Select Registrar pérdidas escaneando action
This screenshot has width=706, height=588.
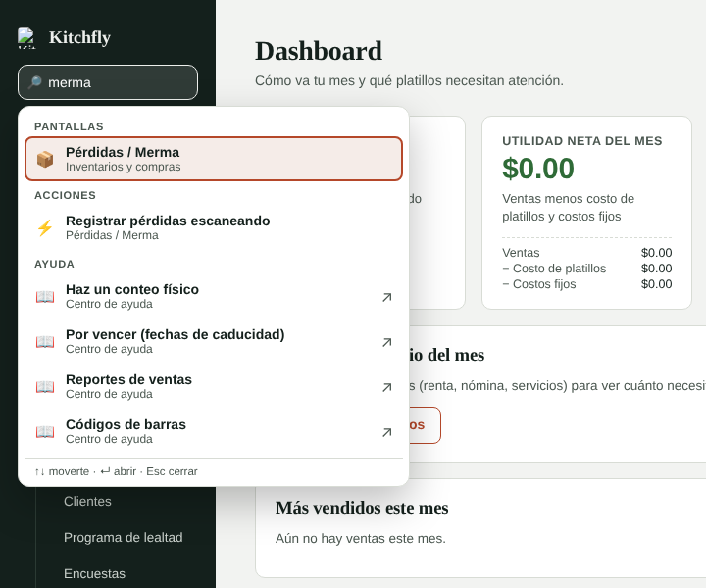point(214,227)
